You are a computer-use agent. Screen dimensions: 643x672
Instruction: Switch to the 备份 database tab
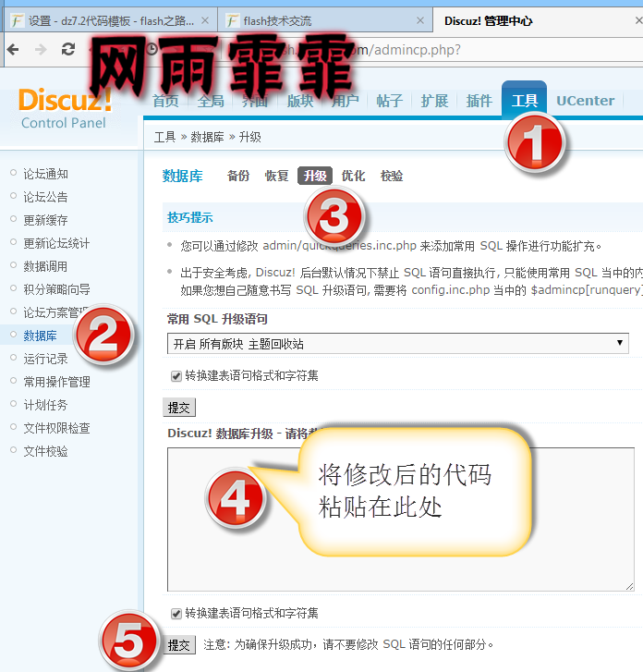[238, 176]
